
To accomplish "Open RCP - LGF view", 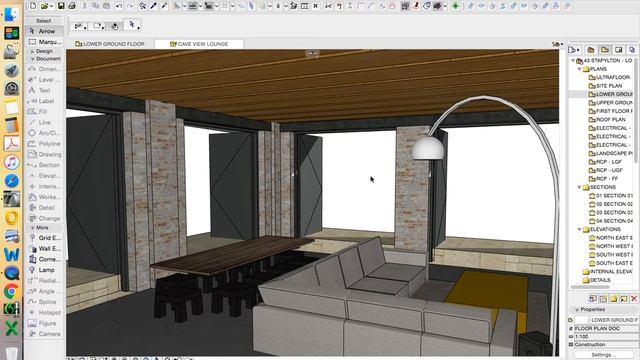I will pos(605,162).
